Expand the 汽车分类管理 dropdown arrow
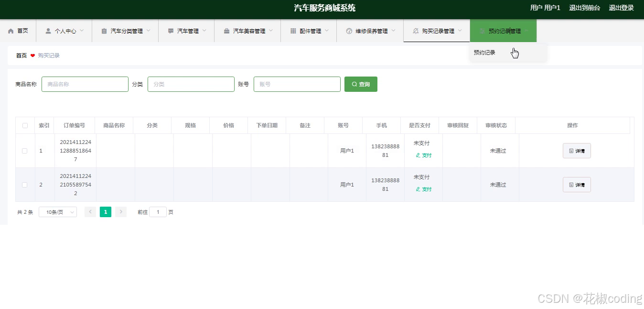644x309 pixels. coord(148,31)
